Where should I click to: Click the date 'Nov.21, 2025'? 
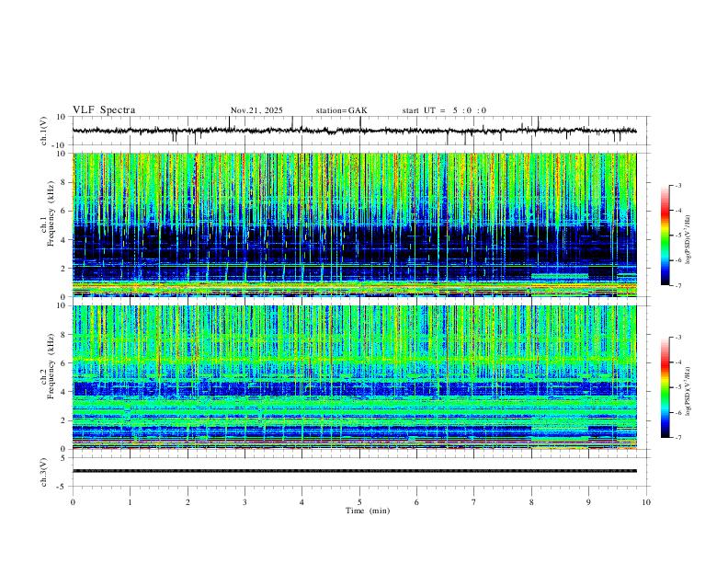256,110
